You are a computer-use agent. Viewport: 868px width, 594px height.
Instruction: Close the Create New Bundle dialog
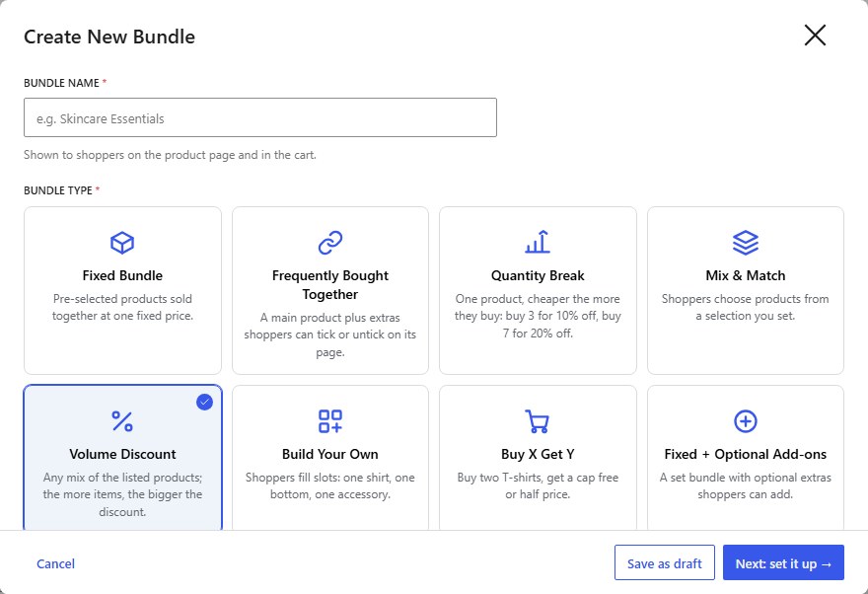[x=815, y=36]
